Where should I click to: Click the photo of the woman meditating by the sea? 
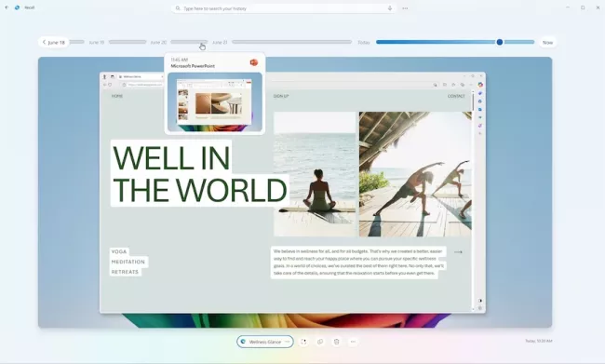pyautogui.click(x=315, y=174)
